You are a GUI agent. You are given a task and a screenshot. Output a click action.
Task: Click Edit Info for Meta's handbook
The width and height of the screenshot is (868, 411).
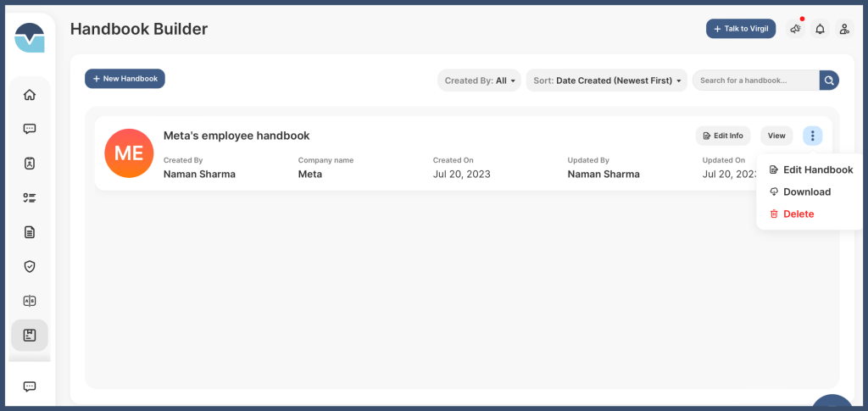tap(723, 136)
